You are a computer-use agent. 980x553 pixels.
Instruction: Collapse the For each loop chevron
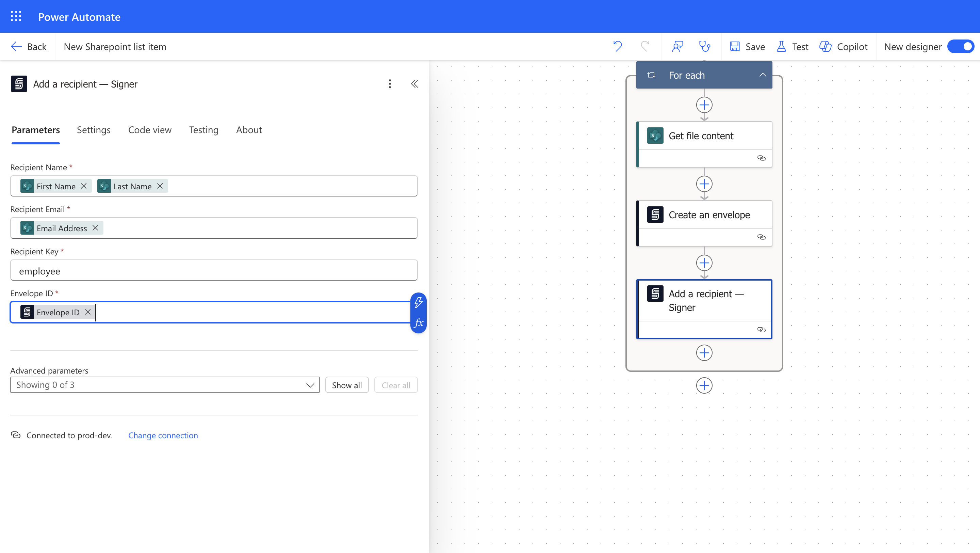[x=762, y=75]
